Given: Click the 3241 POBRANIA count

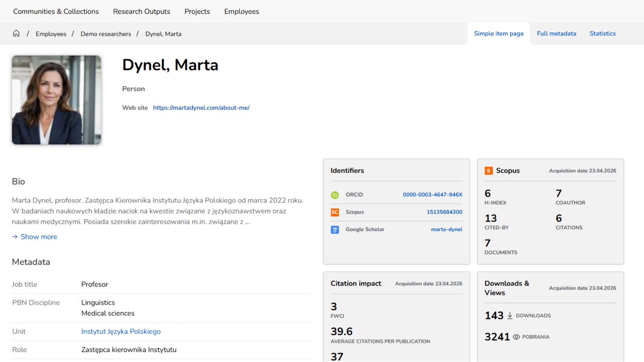Looking at the screenshot, I should point(497,337).
